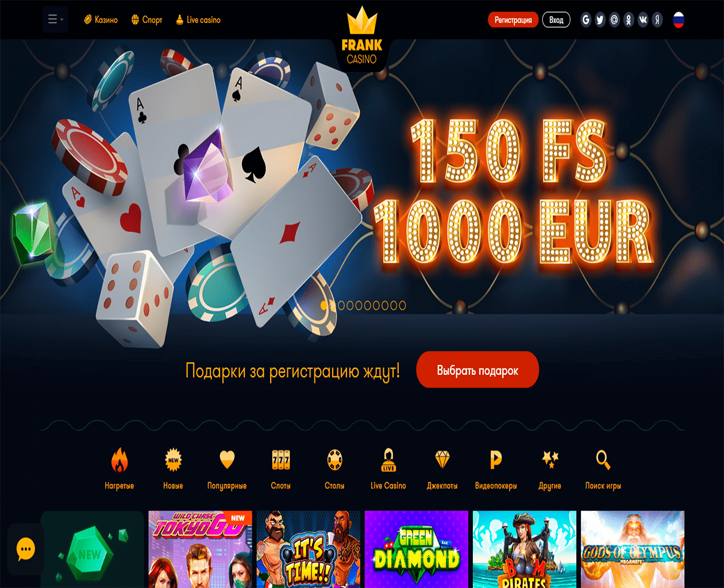Open the hamburger menu dropdown
The image size is (724, 588).
[55, 20]
